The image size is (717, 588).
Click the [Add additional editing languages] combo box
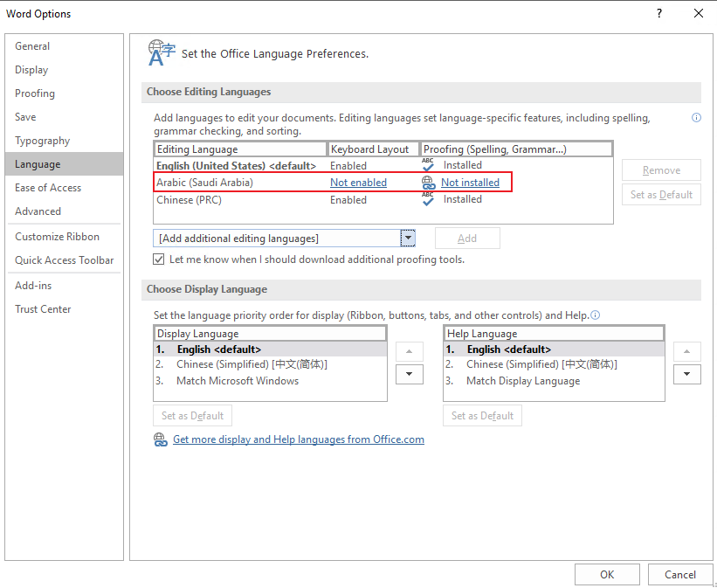point(284,239)
